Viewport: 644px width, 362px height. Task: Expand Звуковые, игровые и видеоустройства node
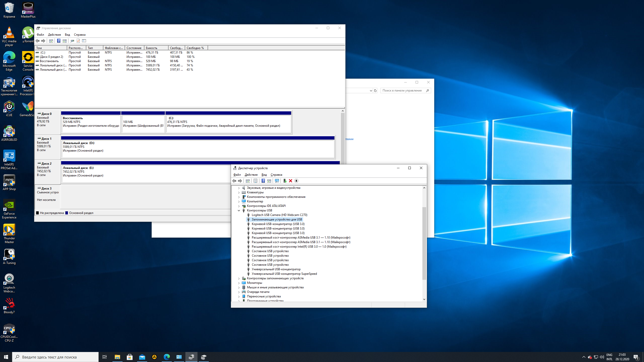pos(239,188)
